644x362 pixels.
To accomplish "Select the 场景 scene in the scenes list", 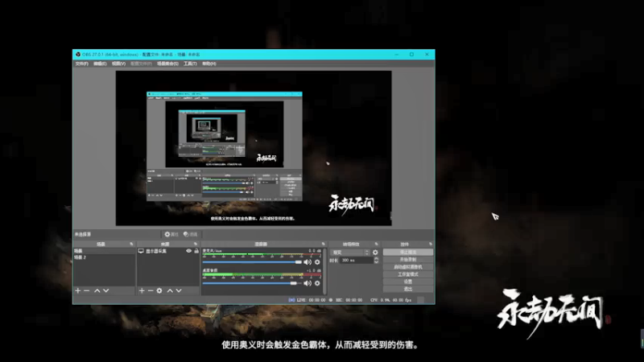I will pos(104,251).
